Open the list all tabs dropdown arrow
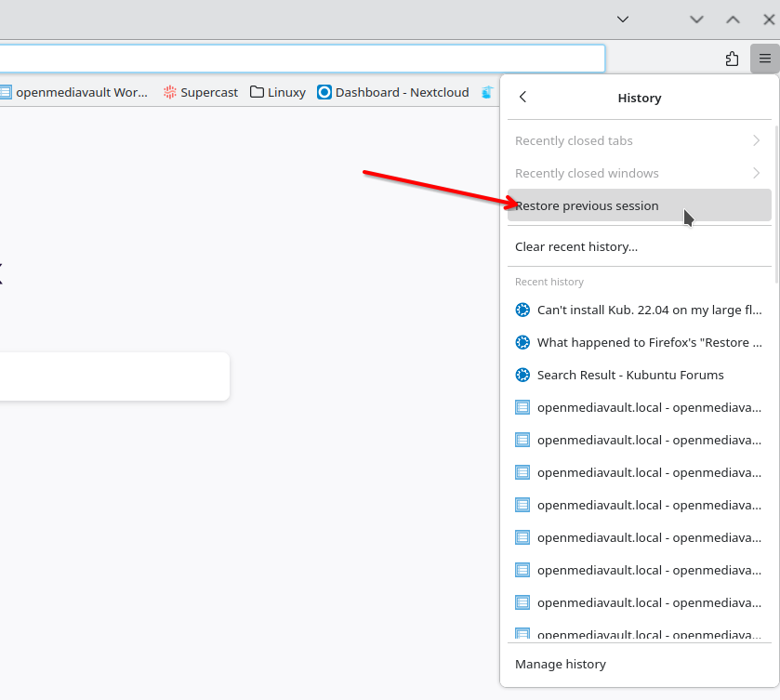 click(623, 19)
